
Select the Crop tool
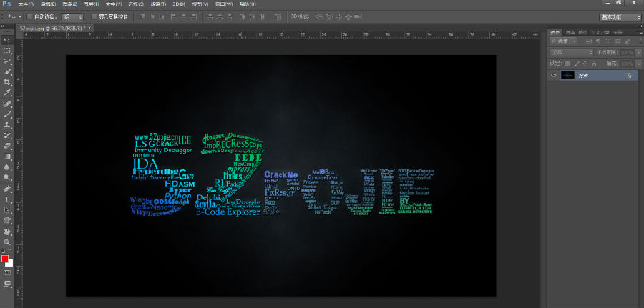7,82
